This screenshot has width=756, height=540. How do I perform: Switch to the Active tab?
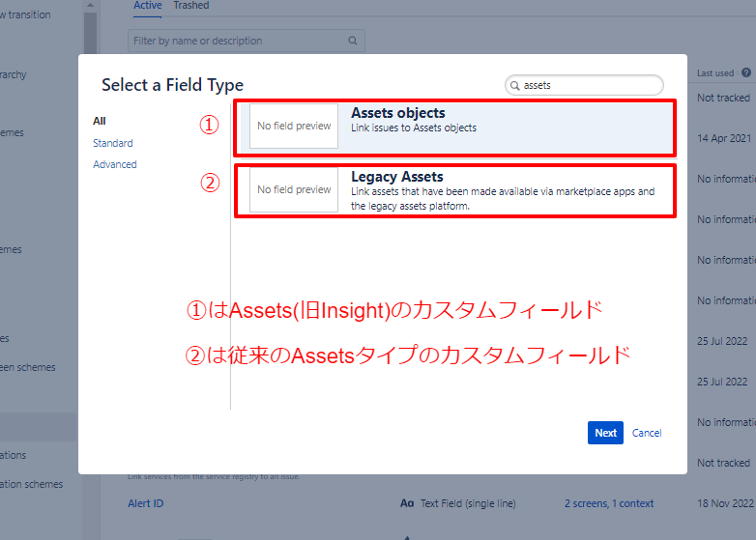[148, 6]
